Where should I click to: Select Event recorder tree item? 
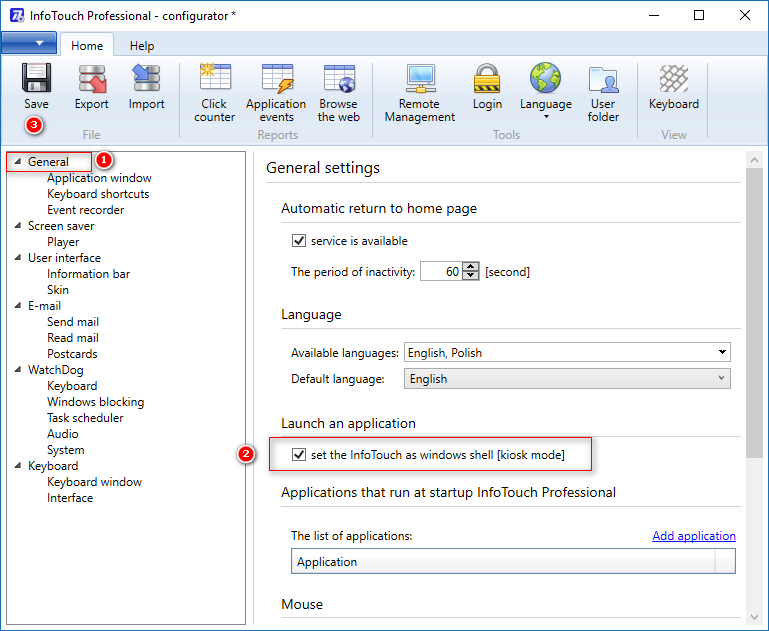(x=85, y=210)
